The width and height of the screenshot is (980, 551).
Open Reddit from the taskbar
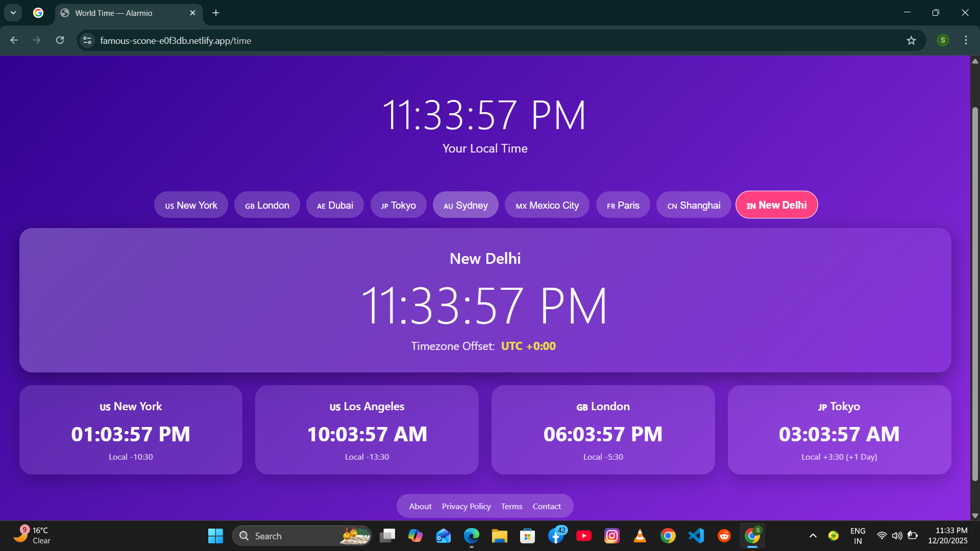[724, 536]
